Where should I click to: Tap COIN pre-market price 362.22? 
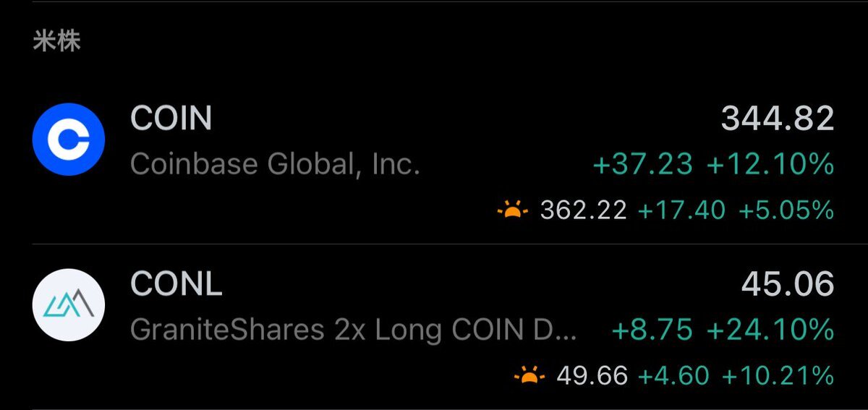[583, 210]
